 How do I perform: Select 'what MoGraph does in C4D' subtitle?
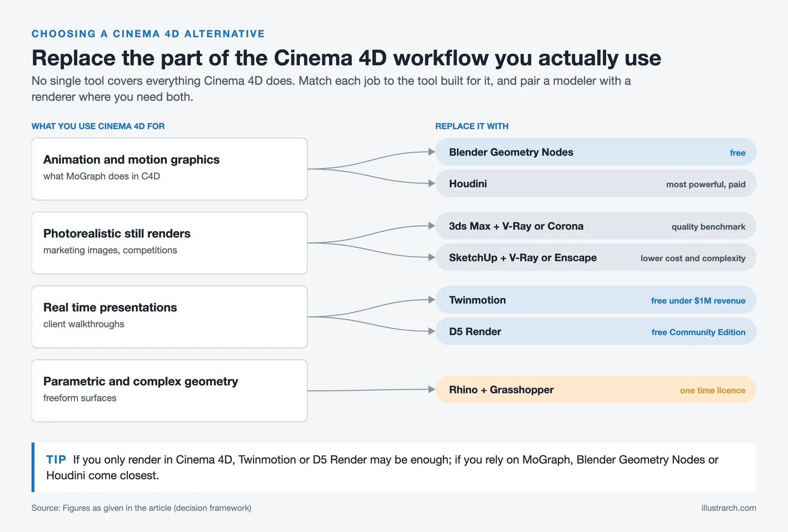(x=101, y=176)
